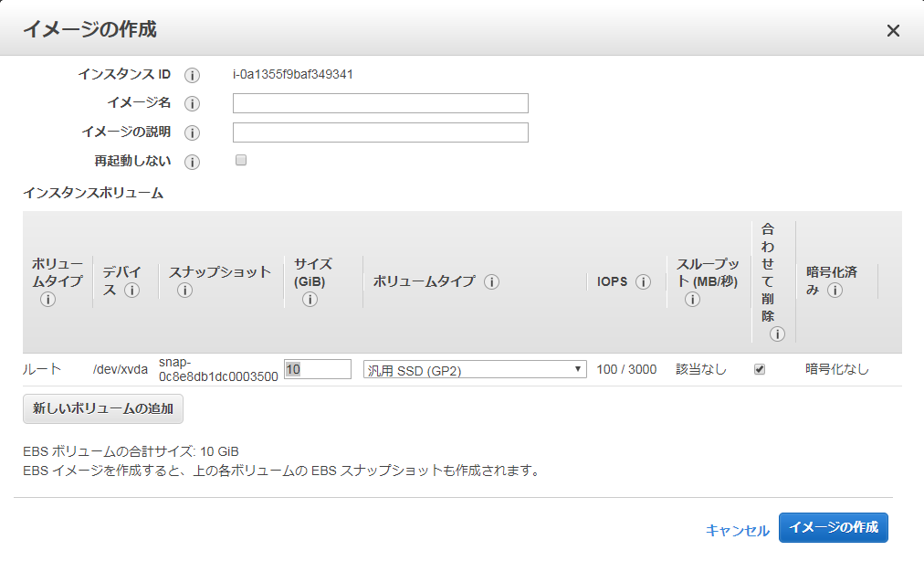
Task: Click info icon beside 再起動しない label
Action: tap(192, 162)
